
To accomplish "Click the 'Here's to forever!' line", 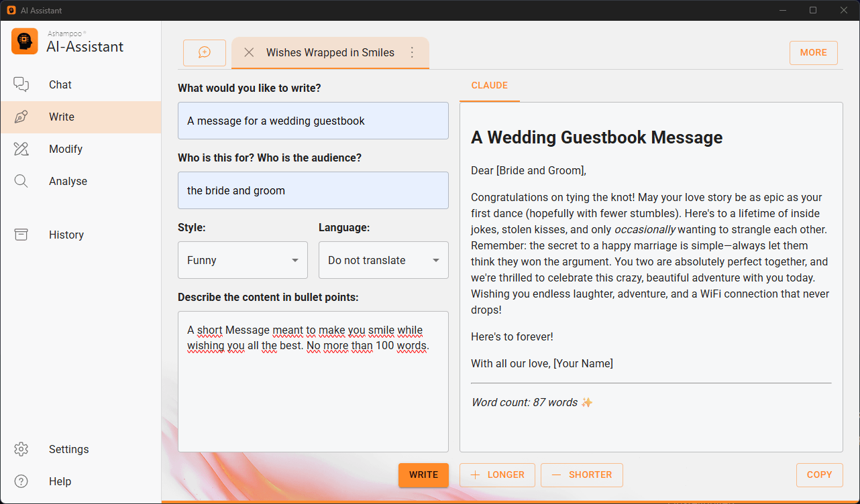I will pos(513,337).
